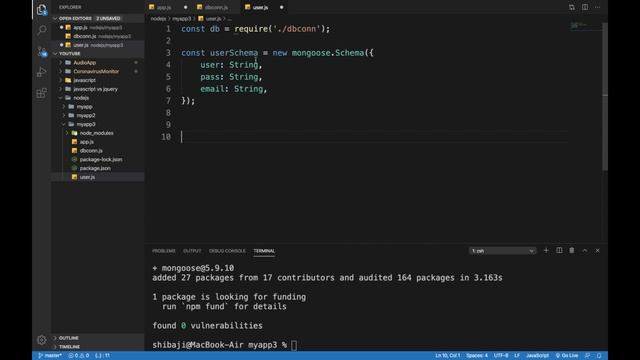Collapse the OPEN EDITORS section

98,18
